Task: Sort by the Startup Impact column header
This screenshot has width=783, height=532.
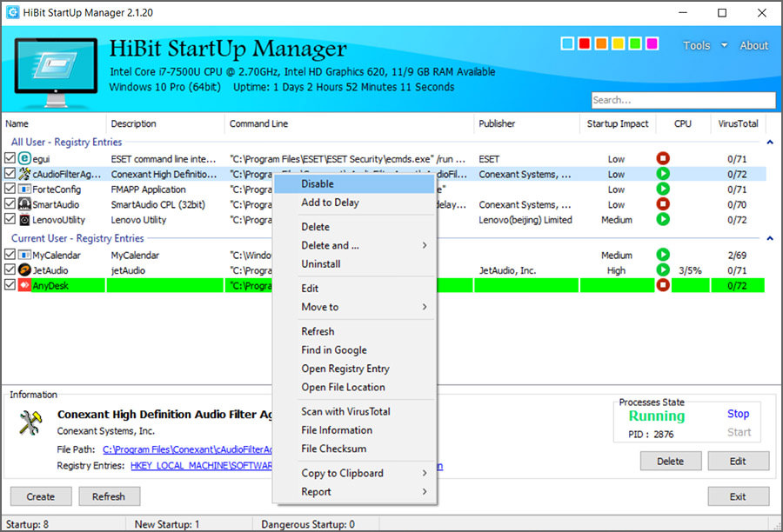Action: pos(618,123)
